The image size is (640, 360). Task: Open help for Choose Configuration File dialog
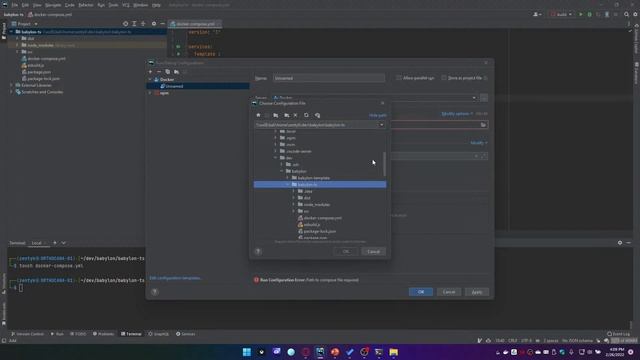click(258, 251)
